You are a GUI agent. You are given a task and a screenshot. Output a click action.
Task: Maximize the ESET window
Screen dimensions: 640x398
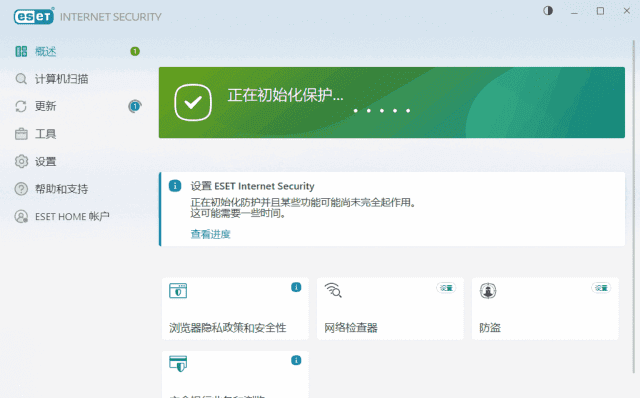[x=600, y=11]
